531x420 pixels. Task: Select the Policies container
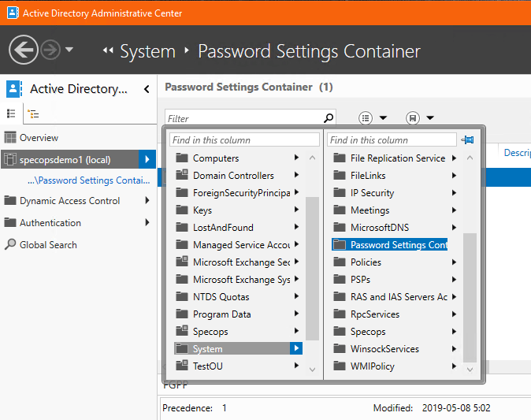[366, 262]
